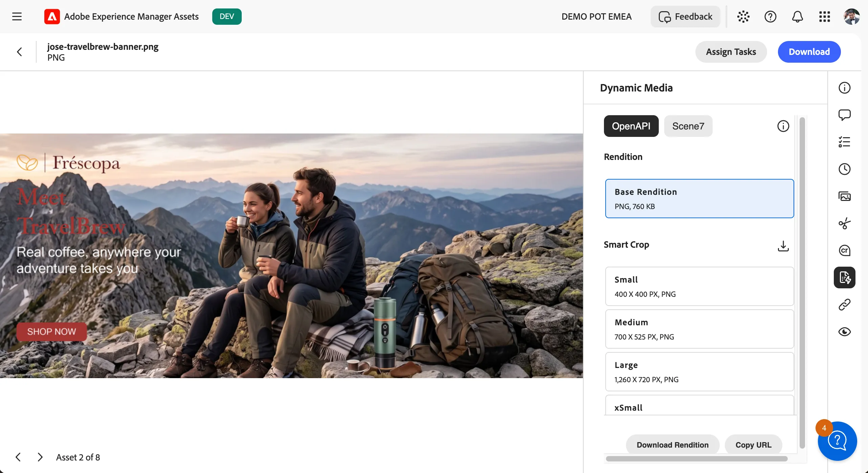Select the Large 1,260 X 720 crop
Image resolution: width=868 pixels, height=473 pixels.
(x=699, y=372)
